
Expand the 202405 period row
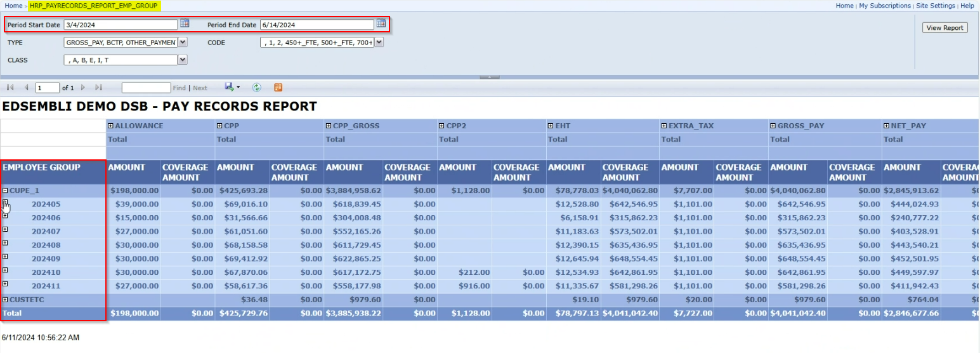coord(5,202)
